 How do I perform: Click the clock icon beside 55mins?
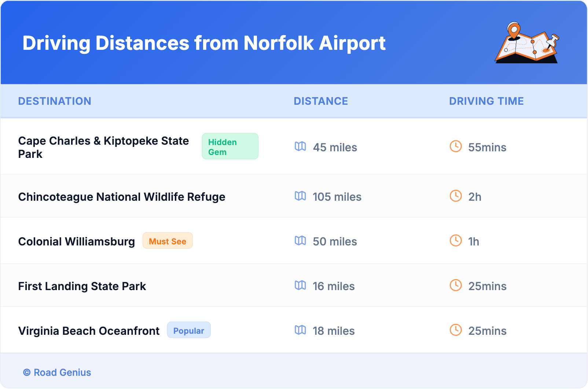[x=456, y=147]
